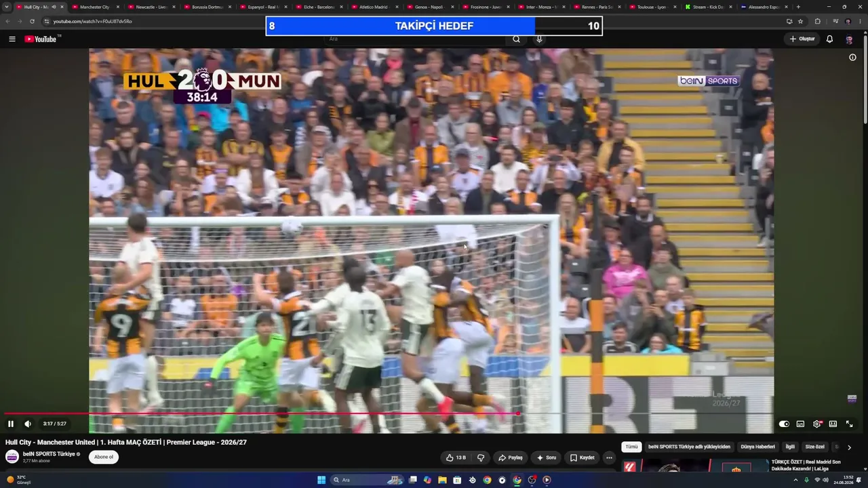Click the browser address bar URL
The width and height of the screenshot is (868, 488).
point(93,21)
